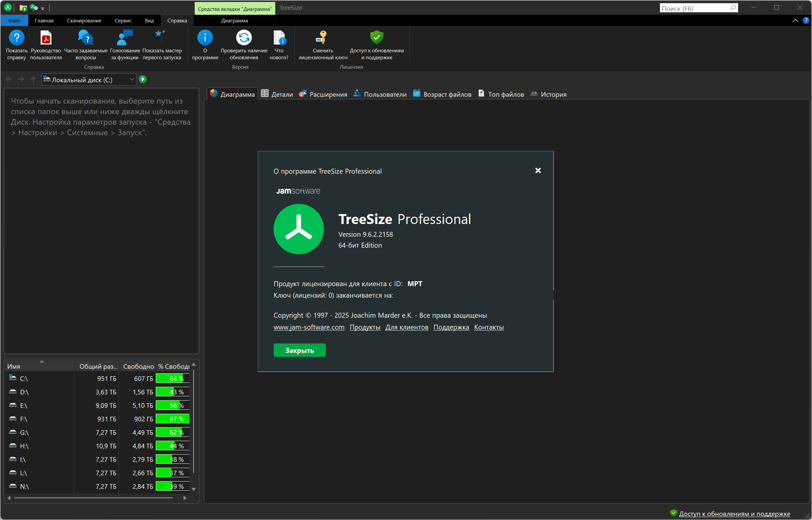This screenshot has width=812, height=520.
Task: Open the Топ файлов tab
Action: [x=501, y=94]
